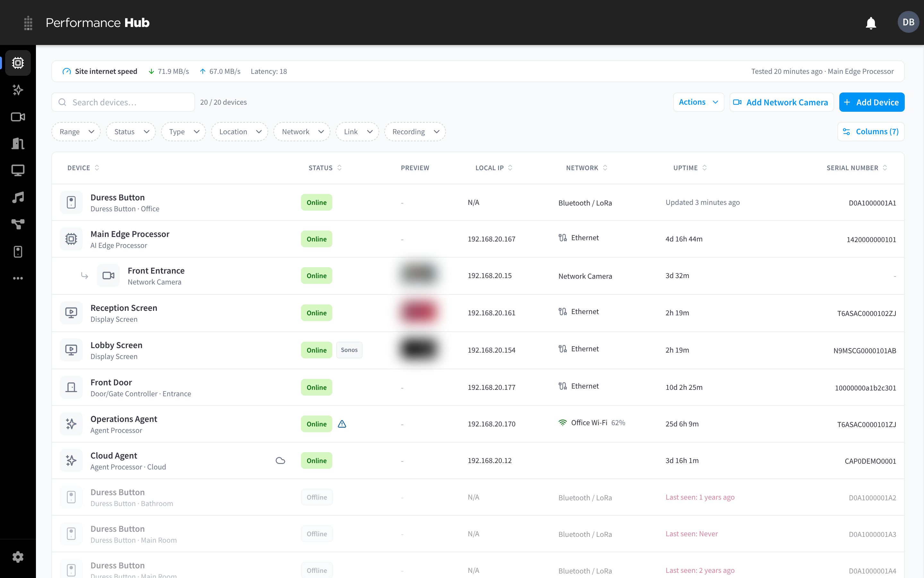Click the cloud icon on Cloud Agent row

280,461
